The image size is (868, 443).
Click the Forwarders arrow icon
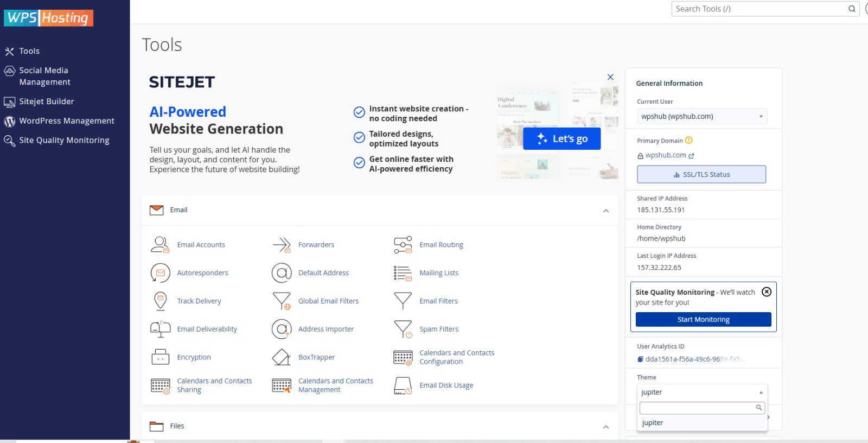point(282,245)
